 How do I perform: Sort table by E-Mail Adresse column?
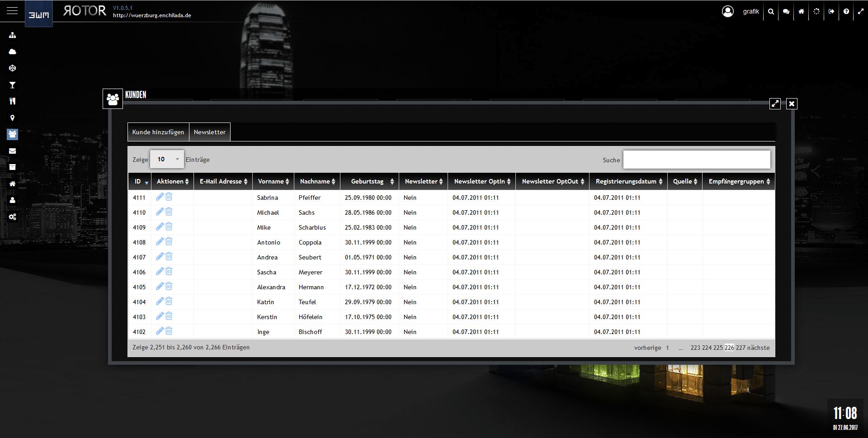tap(223, 181)
